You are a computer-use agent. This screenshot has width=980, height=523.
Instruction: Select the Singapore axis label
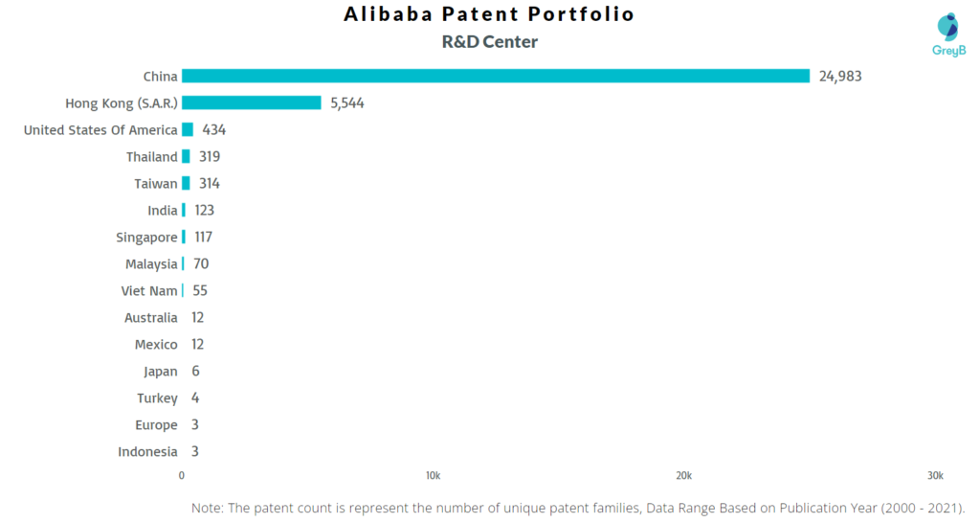tap(147, 237)
